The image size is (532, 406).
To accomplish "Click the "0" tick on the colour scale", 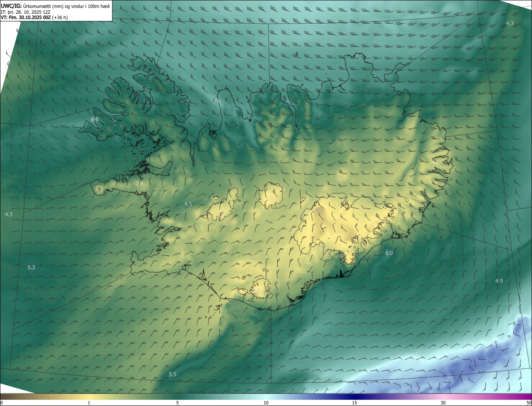I will (2, 403).
